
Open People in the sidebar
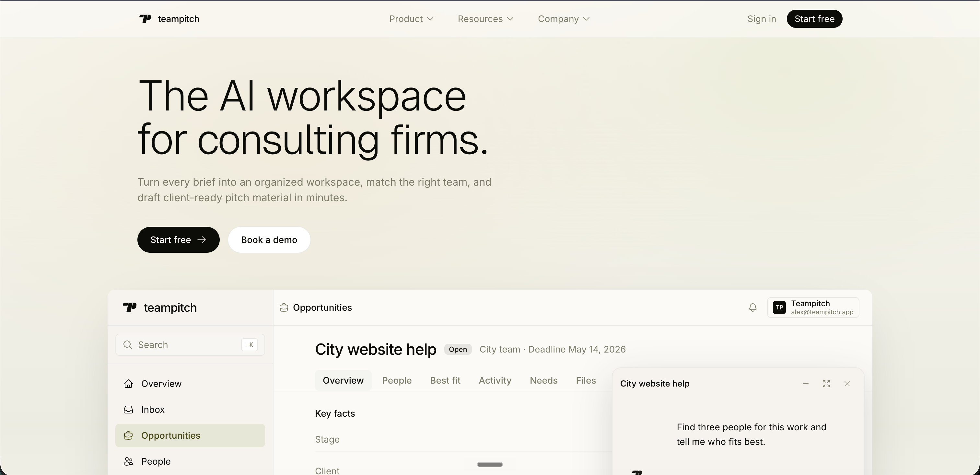[x=190, y=461]
